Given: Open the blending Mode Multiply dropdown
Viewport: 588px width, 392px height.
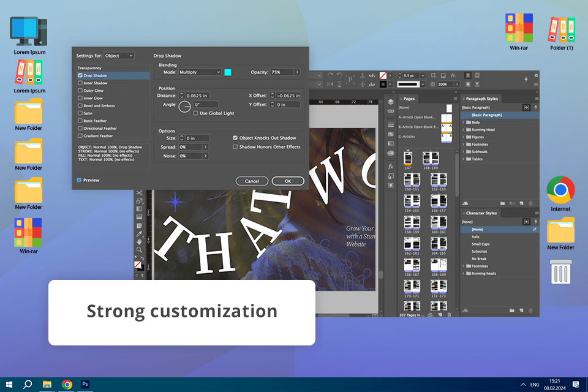Looking at the screenshot, I should [x=200, y=72].
